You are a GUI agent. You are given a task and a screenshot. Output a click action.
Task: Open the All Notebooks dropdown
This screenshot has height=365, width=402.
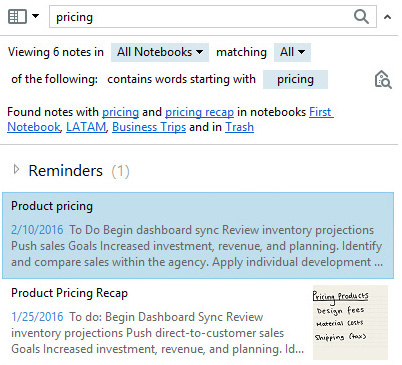coord(160,52)
